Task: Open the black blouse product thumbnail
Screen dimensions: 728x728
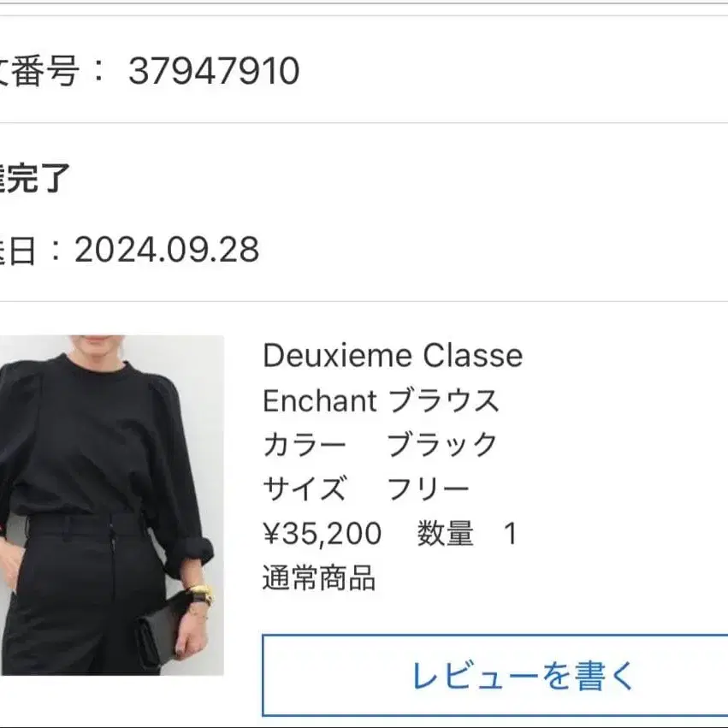Action: pos(112,505)
